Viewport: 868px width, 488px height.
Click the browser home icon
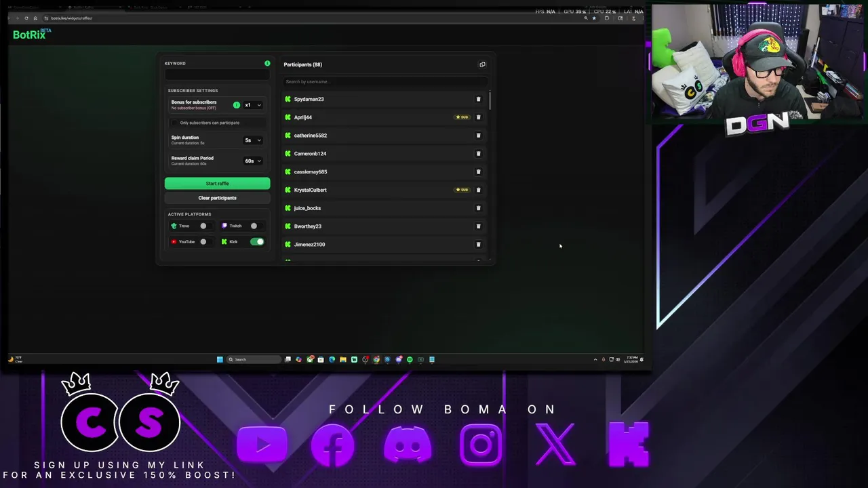(x=35, y=18)
